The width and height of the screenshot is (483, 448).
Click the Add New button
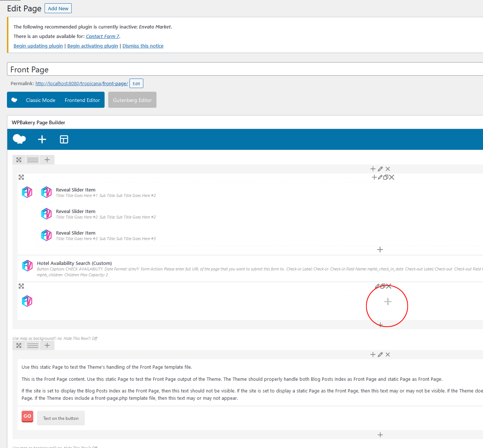click(58, 8)
